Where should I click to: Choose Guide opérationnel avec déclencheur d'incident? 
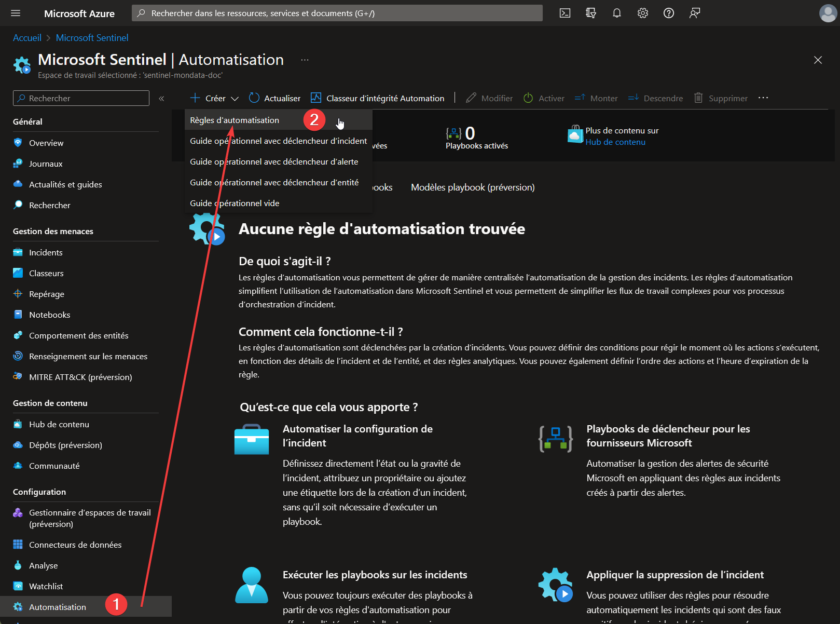[x=279, y=141]
